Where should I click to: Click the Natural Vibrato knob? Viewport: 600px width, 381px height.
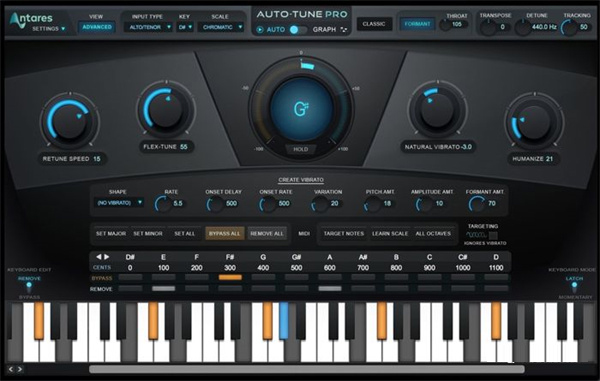click(438, 109)
